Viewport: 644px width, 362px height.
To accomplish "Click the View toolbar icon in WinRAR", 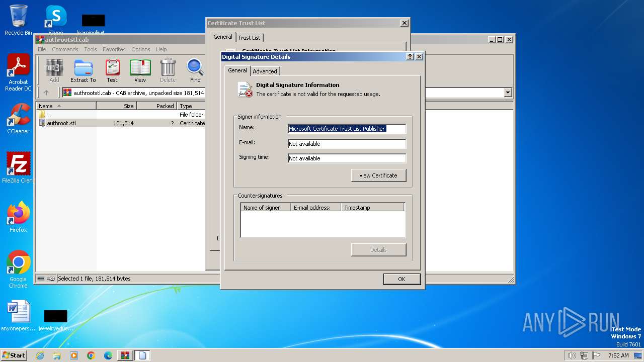I will [x=140, y=70].
